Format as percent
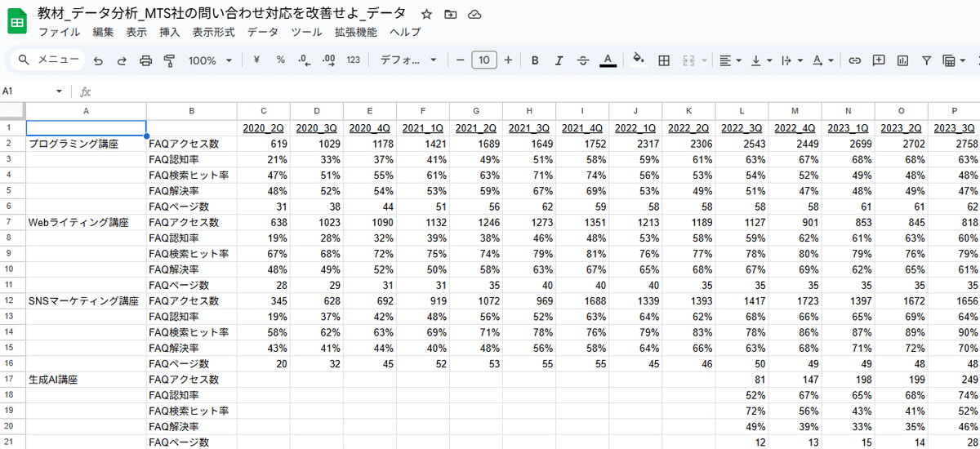980x449 pixels. point(280,60)
